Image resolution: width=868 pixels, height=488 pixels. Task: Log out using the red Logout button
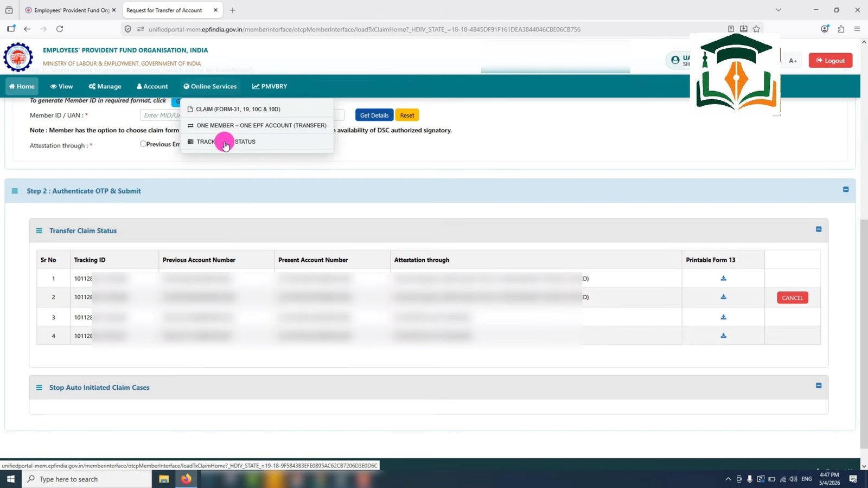[831, 60]
